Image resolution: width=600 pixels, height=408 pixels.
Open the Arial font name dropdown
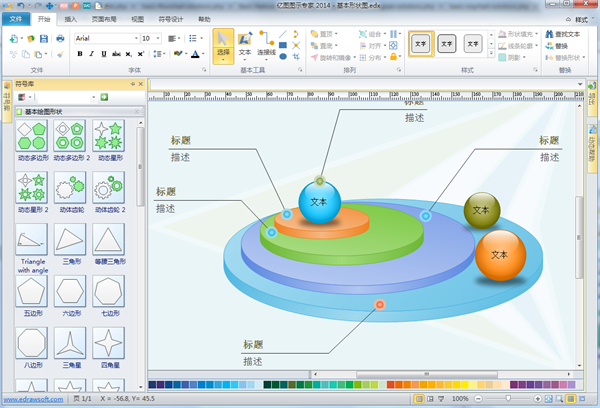(134, 38)
